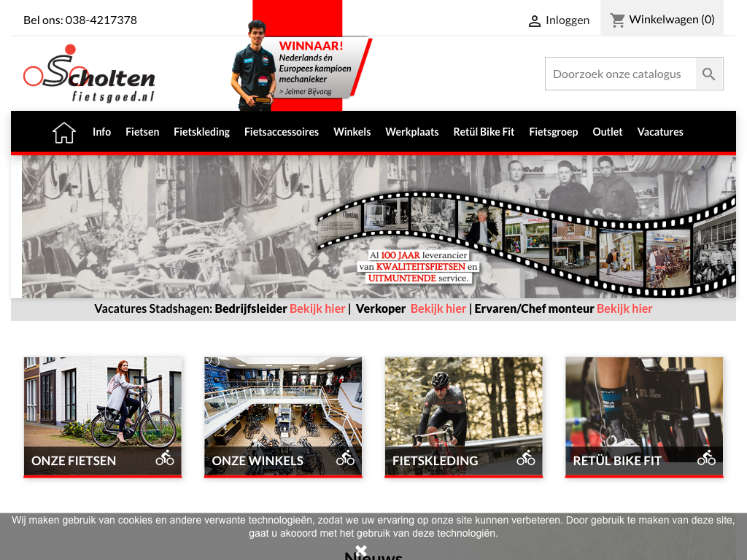Click Bekijk hier for Ervaren/Chef monteur vacancy
747x560 pixels.
click(624, 308)
